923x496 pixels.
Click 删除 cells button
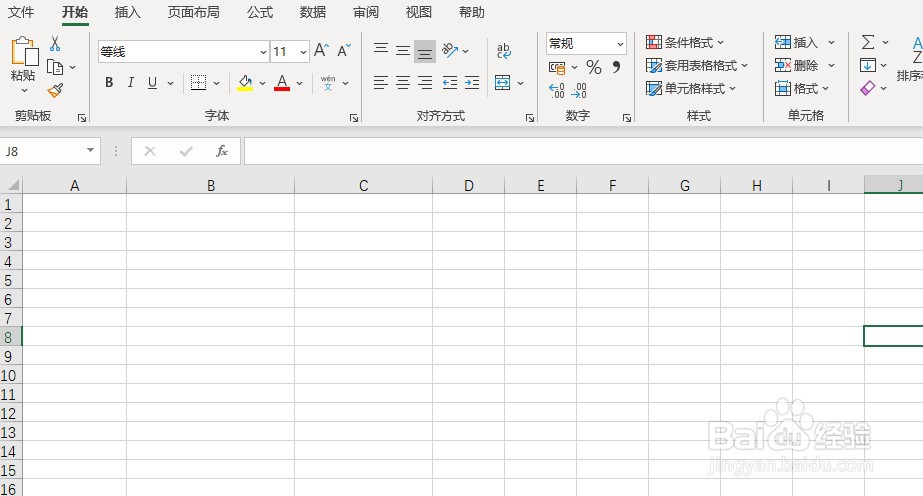coord(796,65)
